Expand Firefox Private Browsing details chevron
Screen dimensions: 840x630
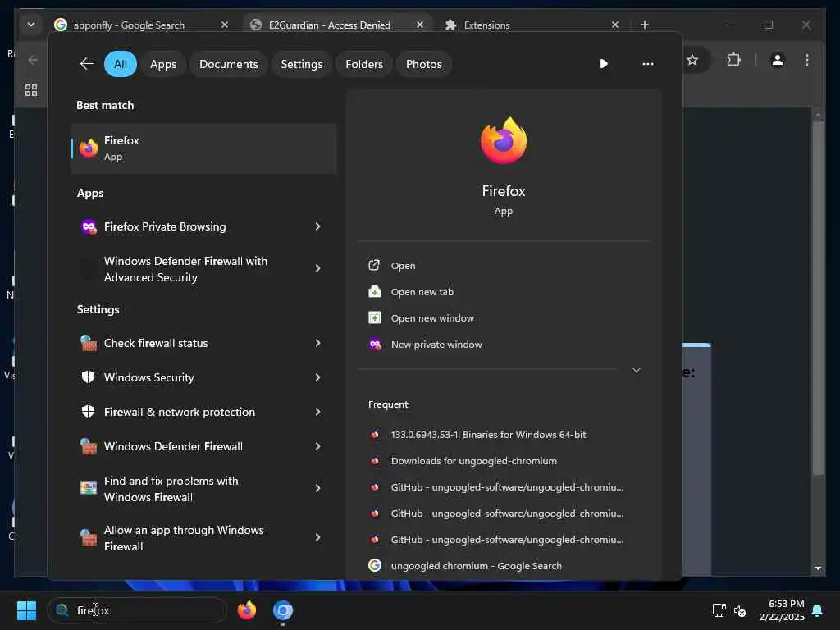click(317, 226)
